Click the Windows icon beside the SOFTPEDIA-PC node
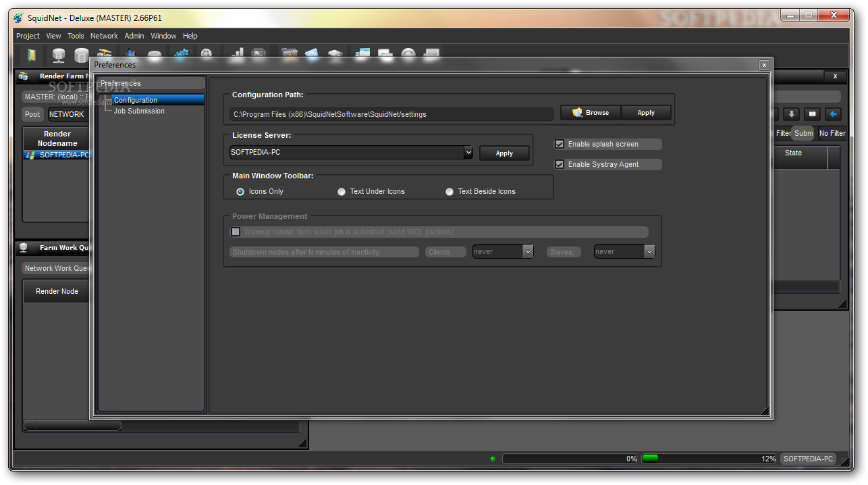 pos(30,155)
